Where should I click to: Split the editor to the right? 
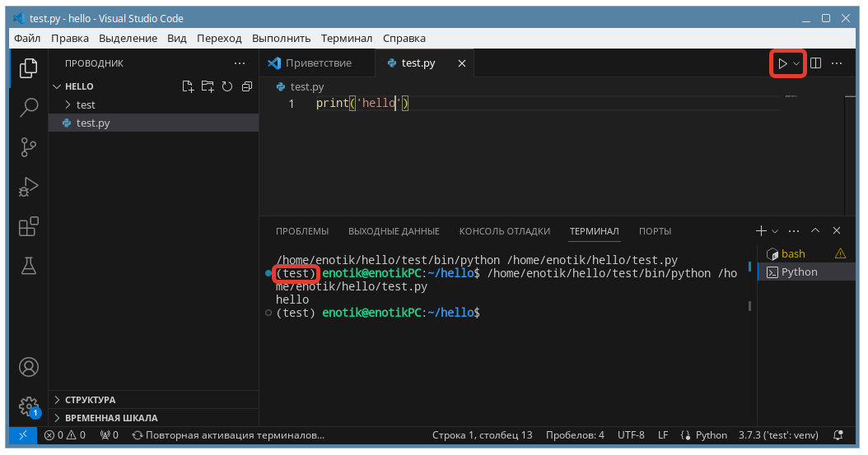coord(815,63)
